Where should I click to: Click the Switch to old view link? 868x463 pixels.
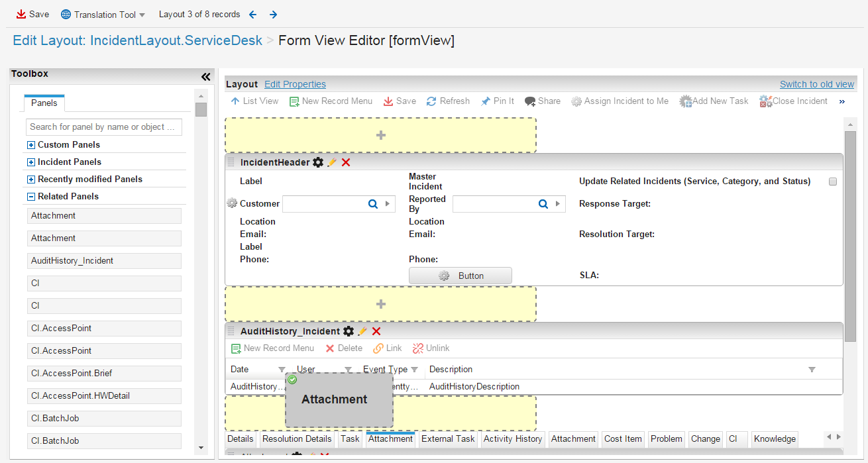click(816, 84)
